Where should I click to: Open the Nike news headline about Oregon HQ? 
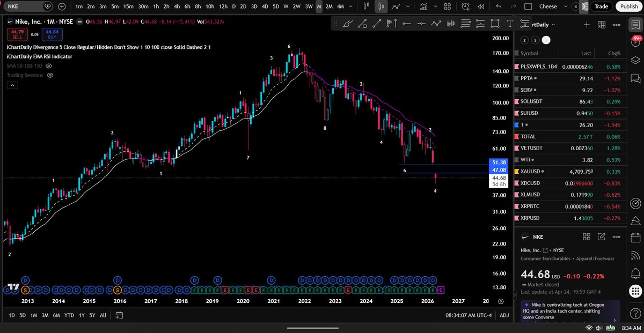tap(570, 312)
